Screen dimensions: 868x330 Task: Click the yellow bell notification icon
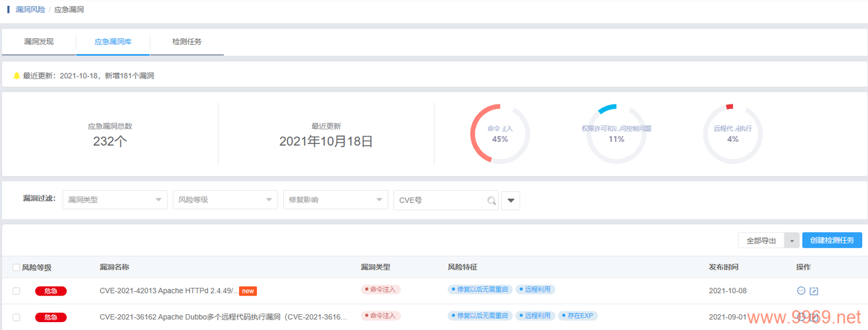tap(17, 76)
